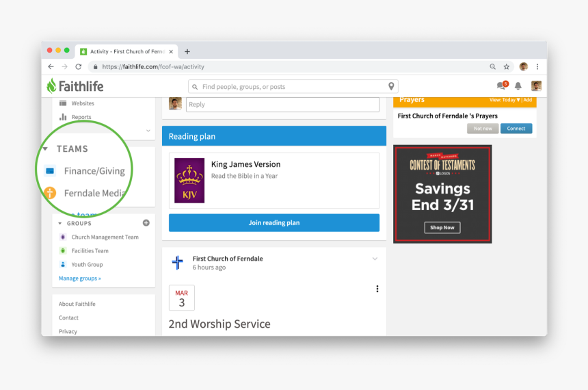Open the Finance/Giving team
The width and height of the screenshot is (588, 390).
[x=94, y=171]
